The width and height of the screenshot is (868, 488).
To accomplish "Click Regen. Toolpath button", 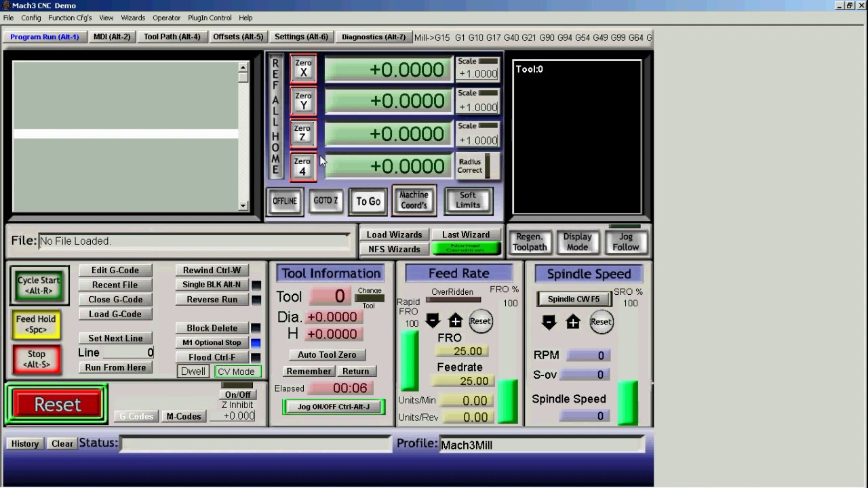I will coord(530,242).
